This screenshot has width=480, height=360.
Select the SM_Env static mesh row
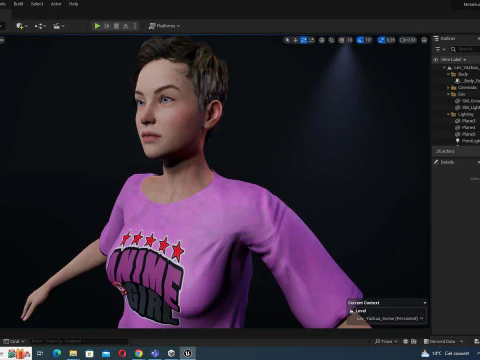(467, 101)
